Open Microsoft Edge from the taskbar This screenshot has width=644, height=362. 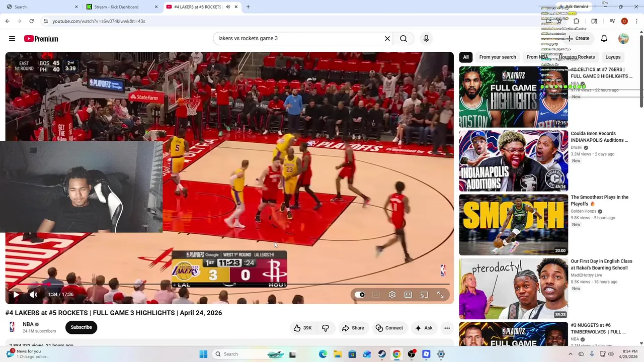pyautogui.click(x=323, y=354)
